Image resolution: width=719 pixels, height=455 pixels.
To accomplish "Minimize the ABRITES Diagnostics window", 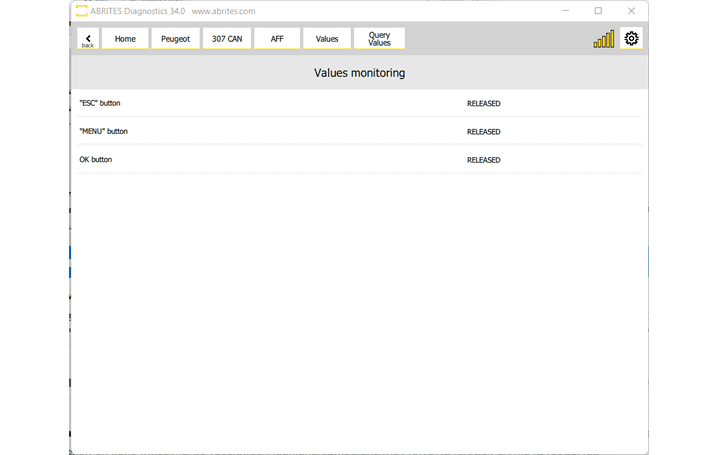I will pyautogui.click(x=565, y=11).
